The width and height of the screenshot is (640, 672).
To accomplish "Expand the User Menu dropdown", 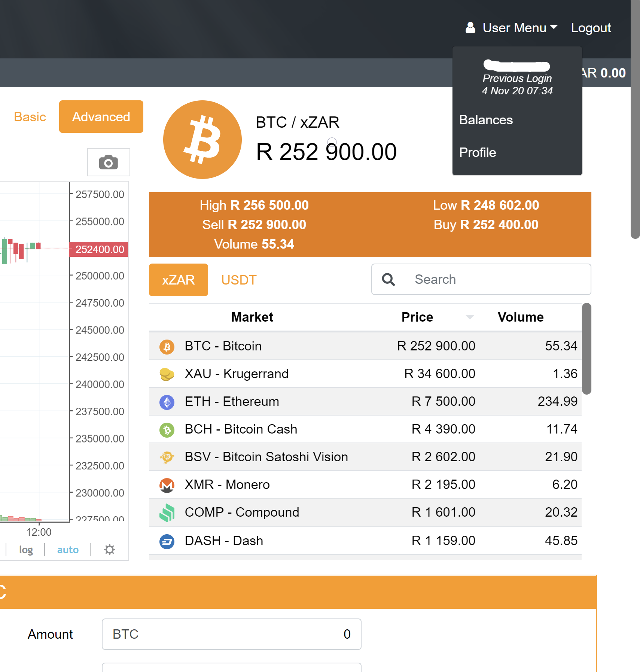I will click(x=512, y=28).
